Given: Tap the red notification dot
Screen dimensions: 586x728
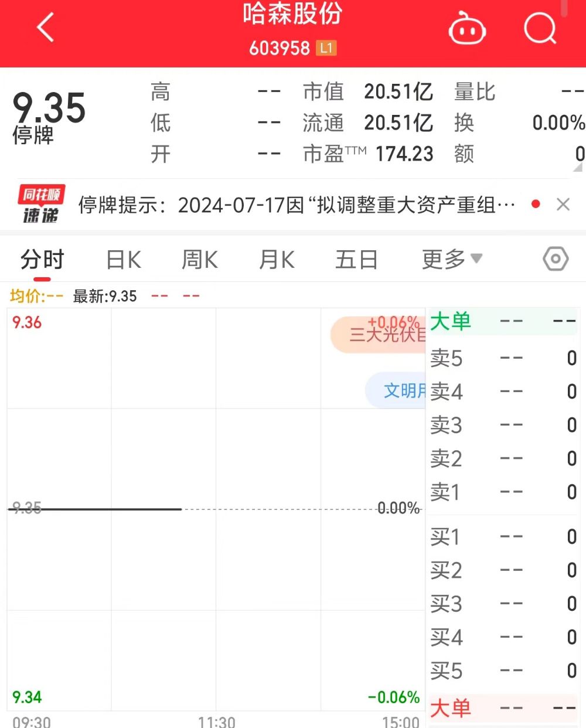Looking at the screenshot, I should point(535,204).
